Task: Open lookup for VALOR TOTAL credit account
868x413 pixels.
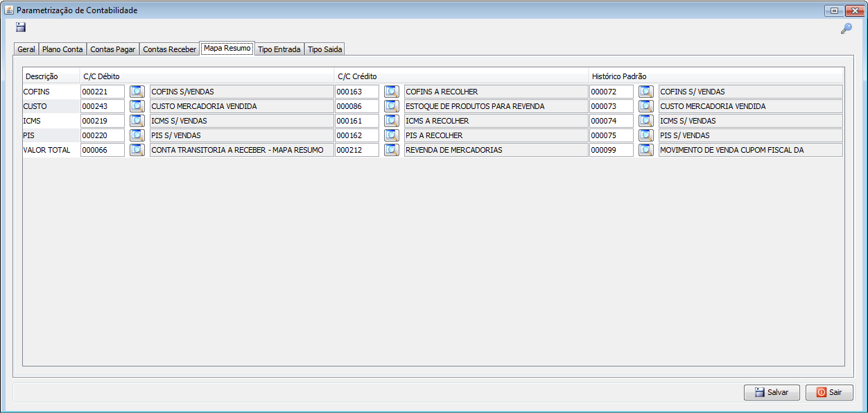Action: pyautogui.click(x=392, y=150)
